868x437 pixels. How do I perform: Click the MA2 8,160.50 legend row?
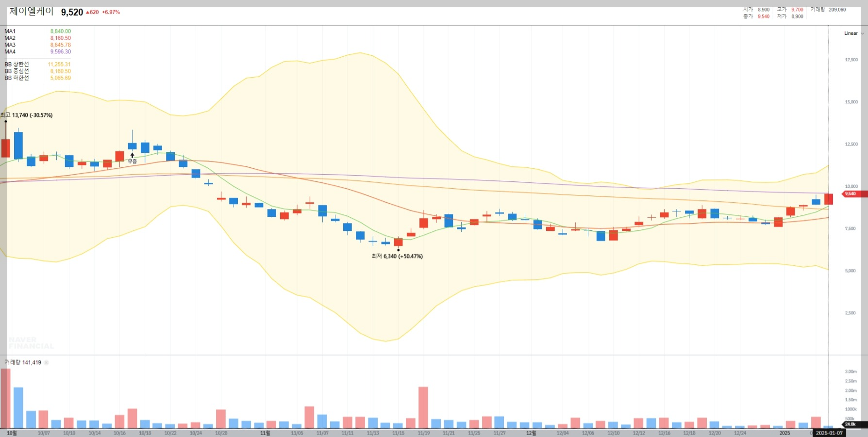(x=38, y=38)
